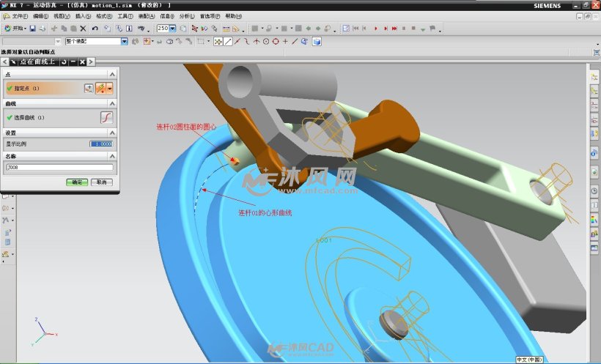Image resolution: width=601 pixels, height=364 pixels.
Task: Open the point constructor dialog icon
Action: point(89,88)
